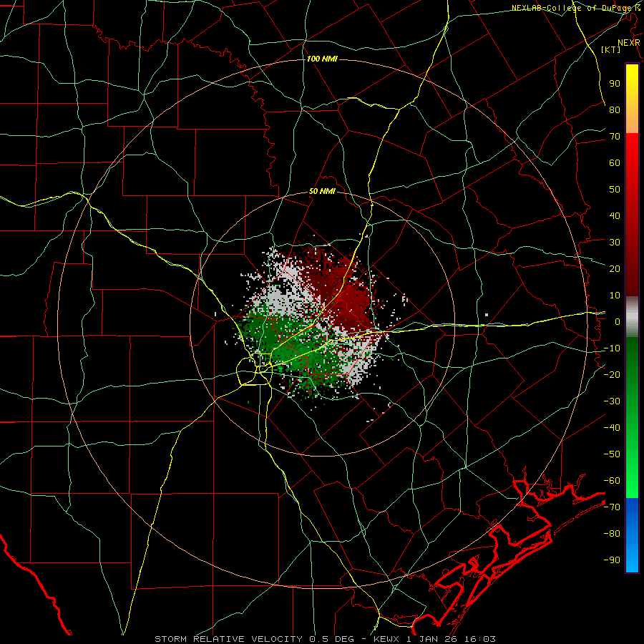This screenshot has height=644, width=644.
Task: Click the 10 value on the velocity scale
Action: point(615,296)
